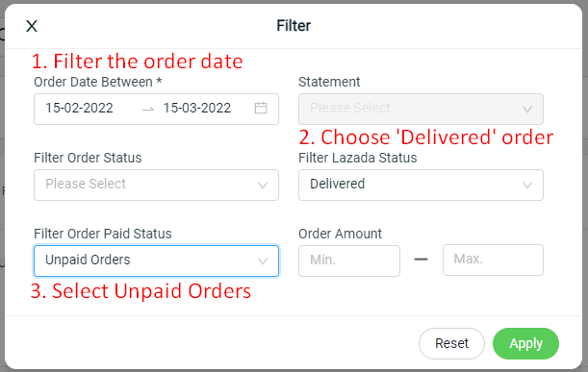The width and height of the screenshot is (588, 372).
Task: Click the Filter dialog title
Action: coord(294,26)
